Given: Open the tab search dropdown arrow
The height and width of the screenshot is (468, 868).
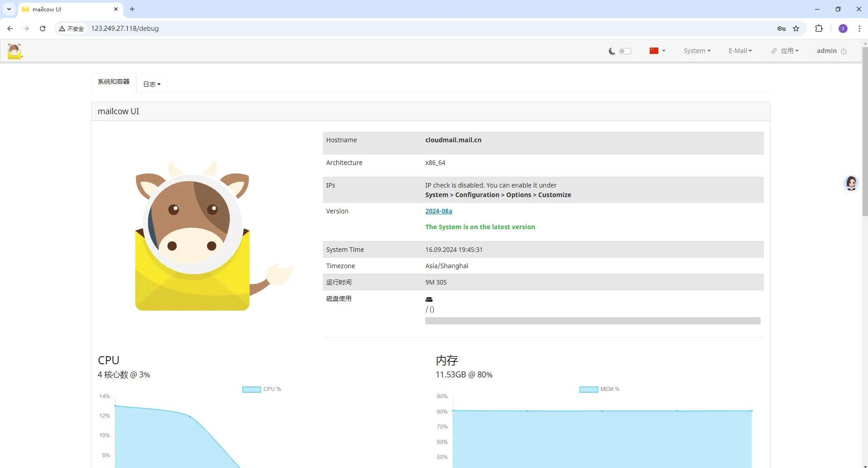Looking at the screenshot, I should click(9, 9).
